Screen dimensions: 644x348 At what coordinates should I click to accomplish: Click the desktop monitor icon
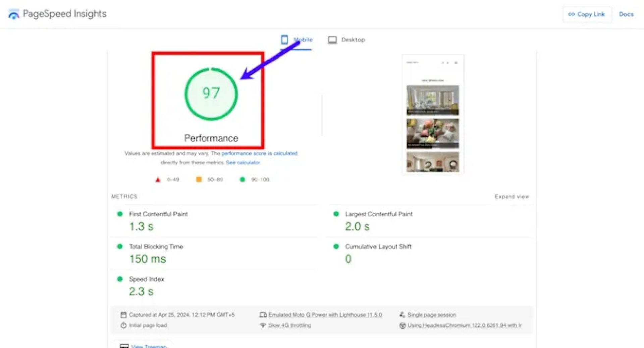tap(332, 40)
